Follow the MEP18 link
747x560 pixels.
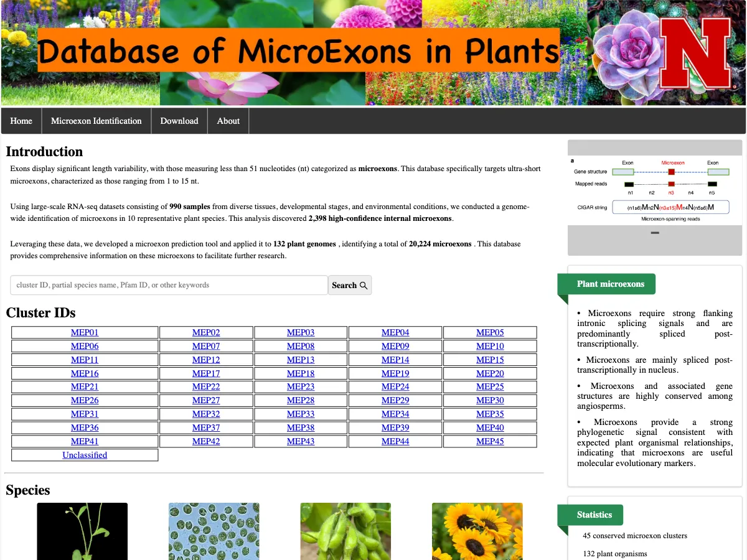click(x=301, y=373)
